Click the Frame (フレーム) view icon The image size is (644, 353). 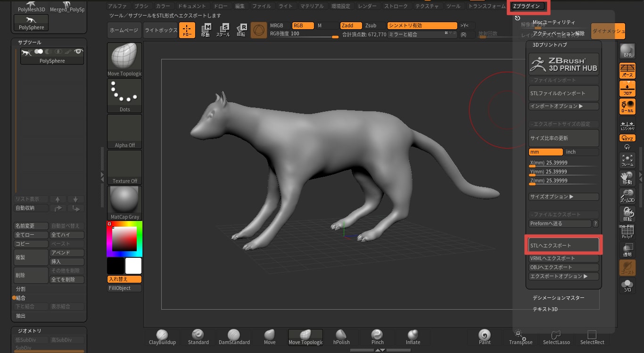click(x=627, y=160)
